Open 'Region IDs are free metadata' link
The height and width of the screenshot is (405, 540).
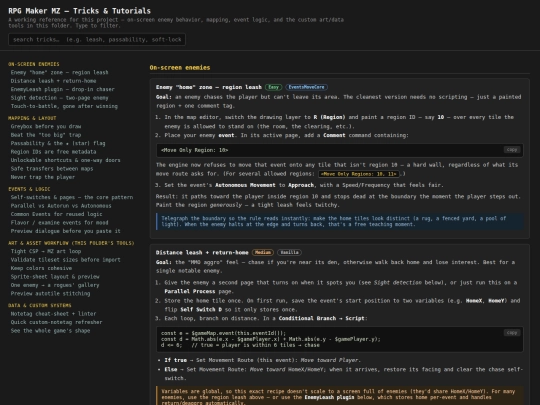[53, 152]
